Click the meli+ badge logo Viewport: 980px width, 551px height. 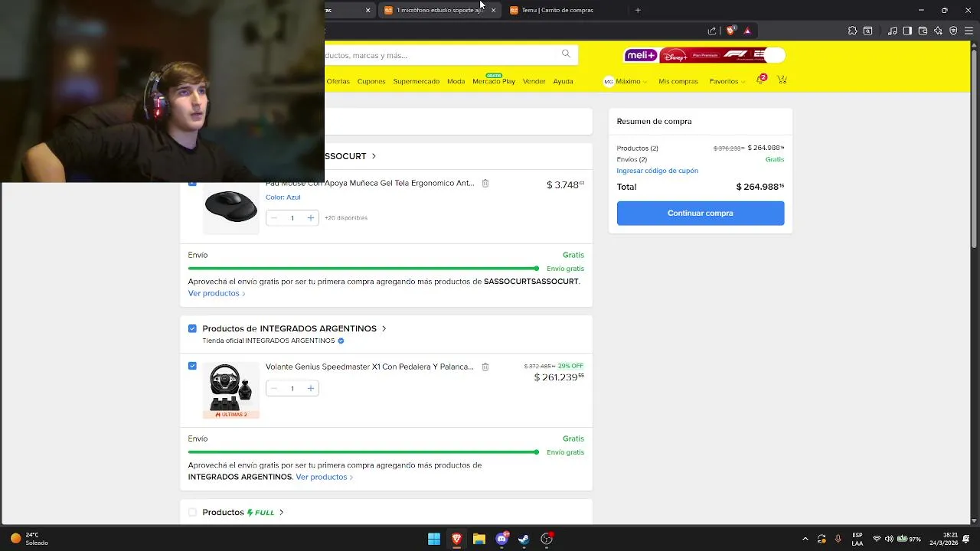[x=640, y=55]
